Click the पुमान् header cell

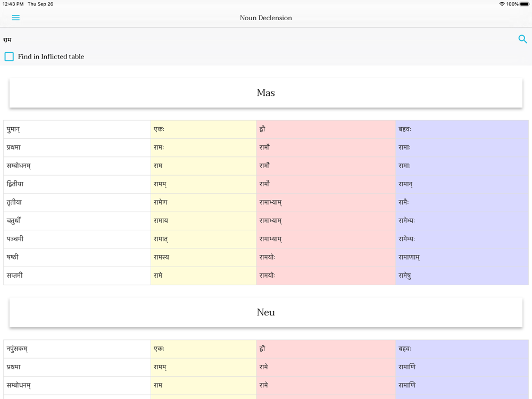tap(77, 129)
